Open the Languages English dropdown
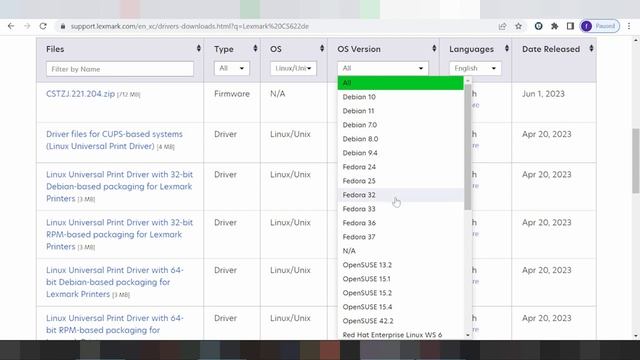The height and width of the screenshot is (360, 640). pyautogui.click(x=475, y=68)
